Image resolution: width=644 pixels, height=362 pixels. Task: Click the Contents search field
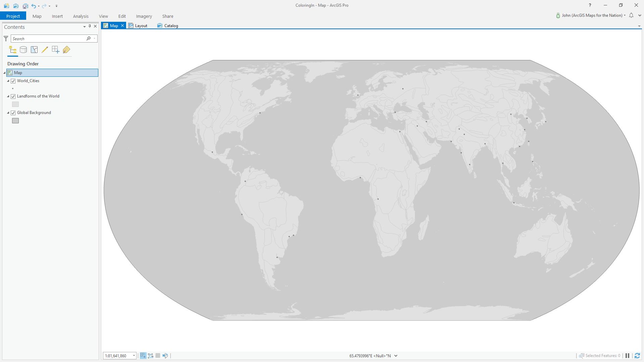[49, 39]
